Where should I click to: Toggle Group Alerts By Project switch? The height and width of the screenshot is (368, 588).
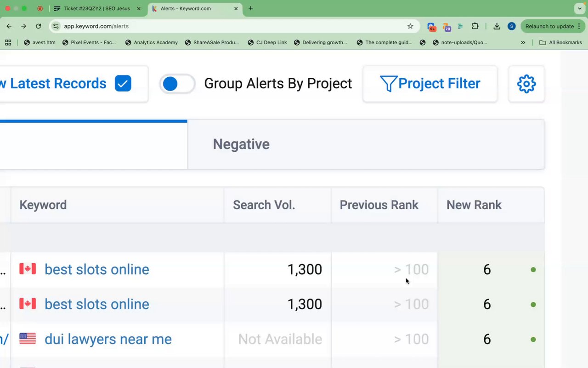(x=177, y=84)
